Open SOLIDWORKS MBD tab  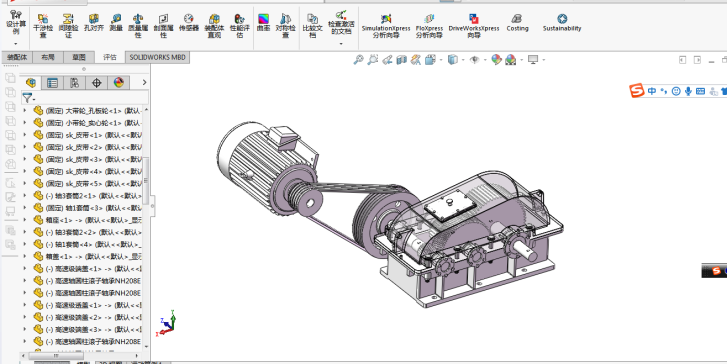pyautogui.click(x=157, y=57)
